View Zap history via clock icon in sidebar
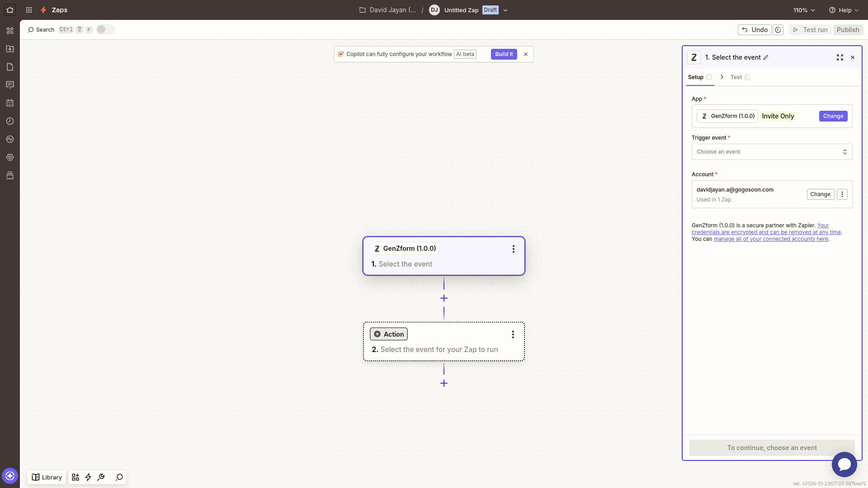Screen dimensions: 868x488 pos(10,121)
